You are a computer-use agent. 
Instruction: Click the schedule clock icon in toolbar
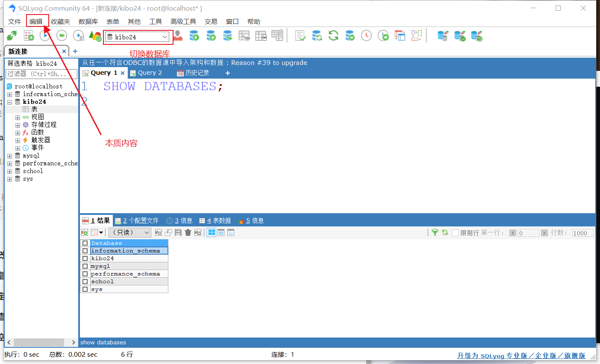click(366, 36)
